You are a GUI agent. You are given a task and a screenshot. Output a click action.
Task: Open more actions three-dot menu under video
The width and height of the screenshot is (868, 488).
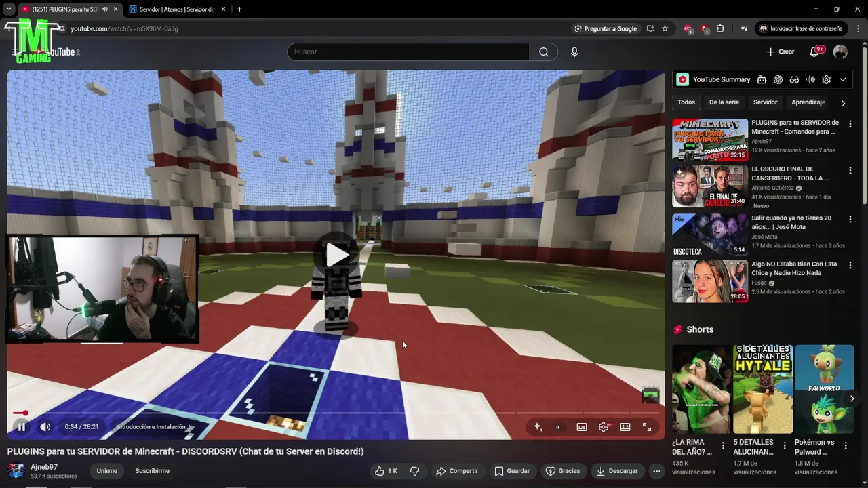click(x=656, y=471)
